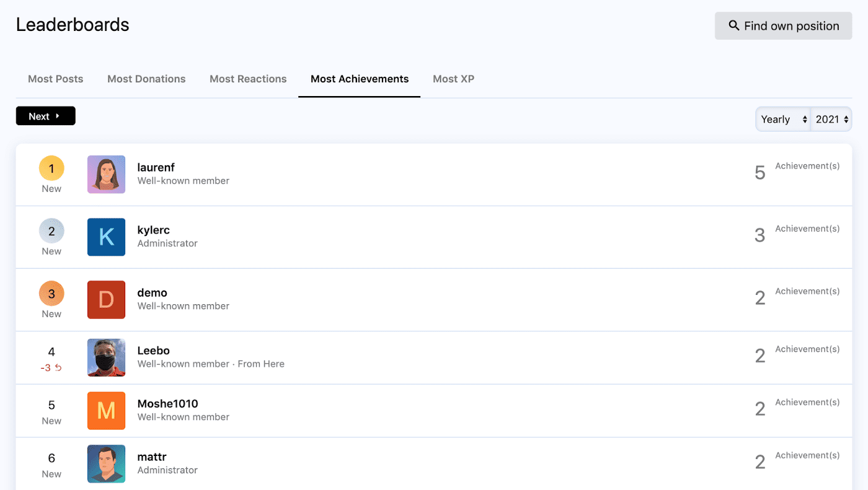Click the red -3 position change indicator
868x490 pixels.
point(51,368)
